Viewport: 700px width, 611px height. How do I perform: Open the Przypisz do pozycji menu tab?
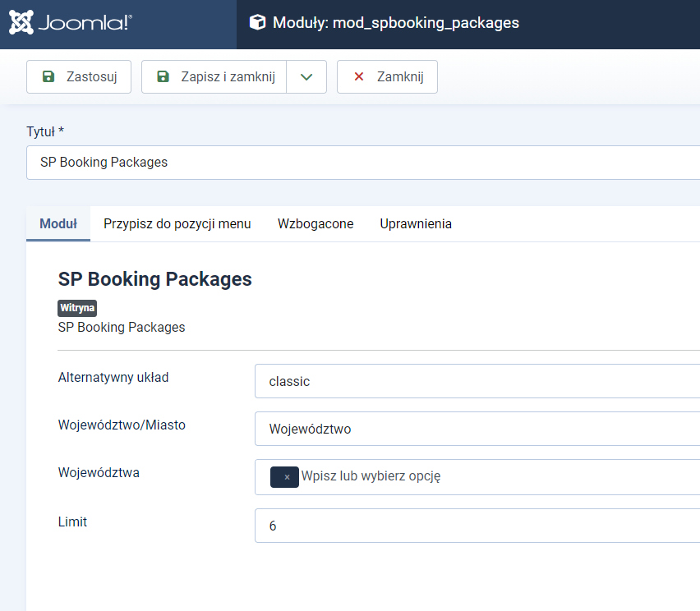[177, 224]
